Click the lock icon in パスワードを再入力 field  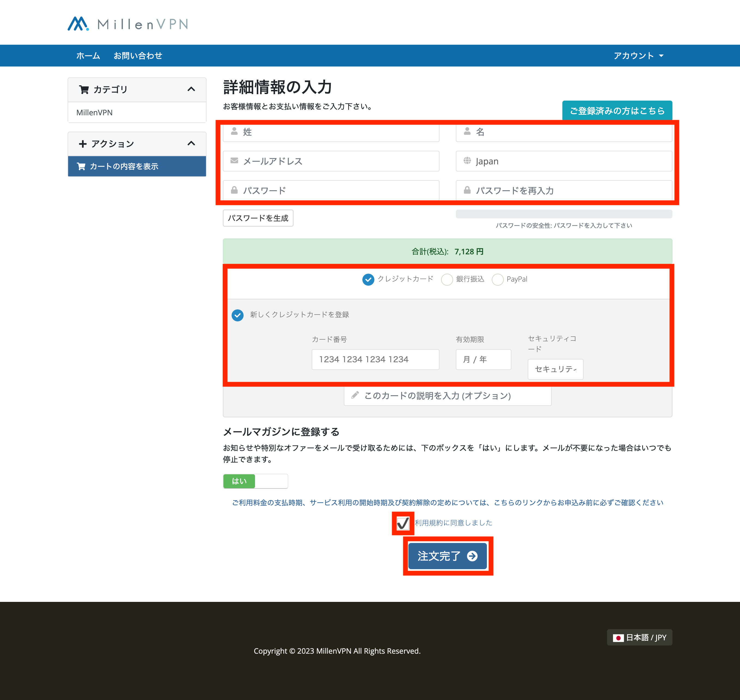point(467,190)
